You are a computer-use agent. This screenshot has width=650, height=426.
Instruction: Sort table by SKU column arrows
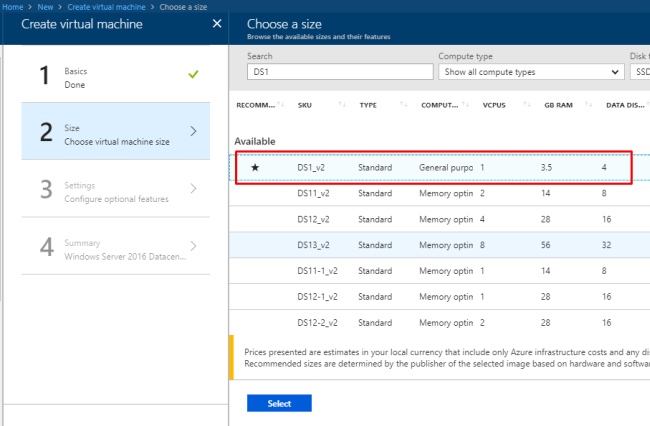[x=342, y=104]
